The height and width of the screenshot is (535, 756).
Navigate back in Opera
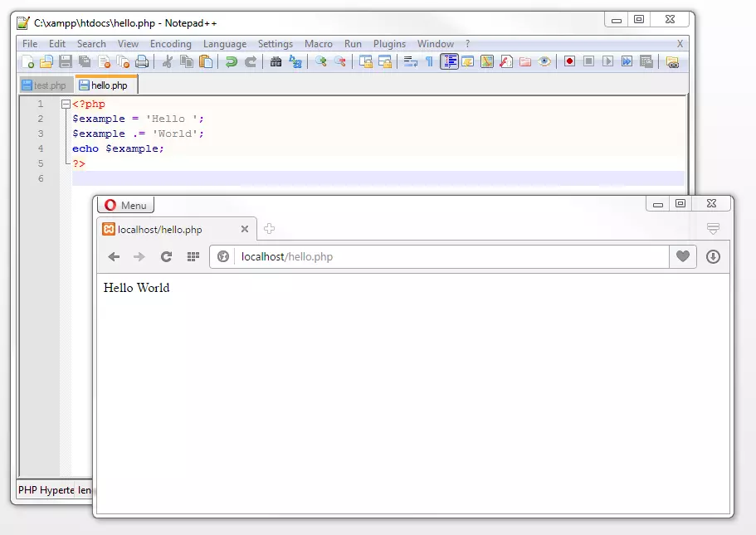click(114, 256)
